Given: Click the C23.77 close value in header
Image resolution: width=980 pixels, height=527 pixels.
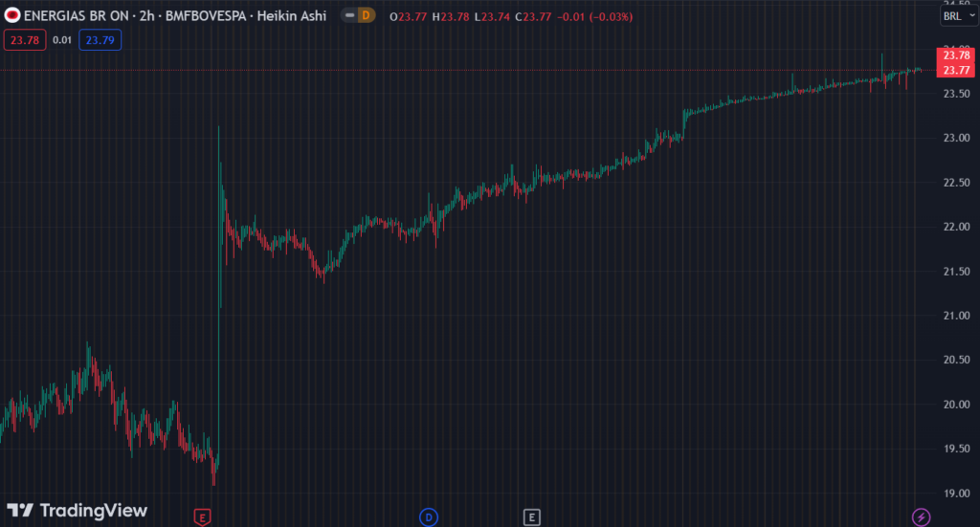Looking at the screenshot, I should coord(533,17).
